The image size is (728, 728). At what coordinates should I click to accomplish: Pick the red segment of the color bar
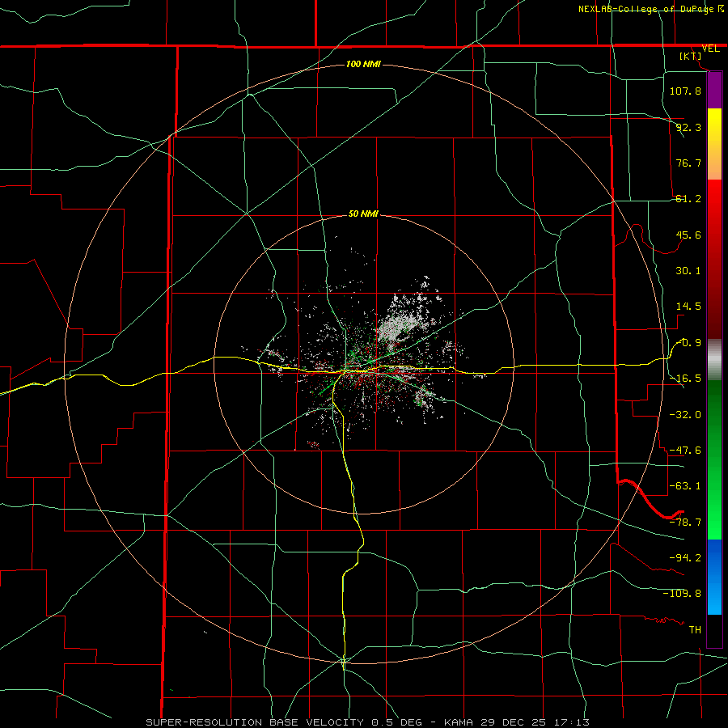pos(714,259)
